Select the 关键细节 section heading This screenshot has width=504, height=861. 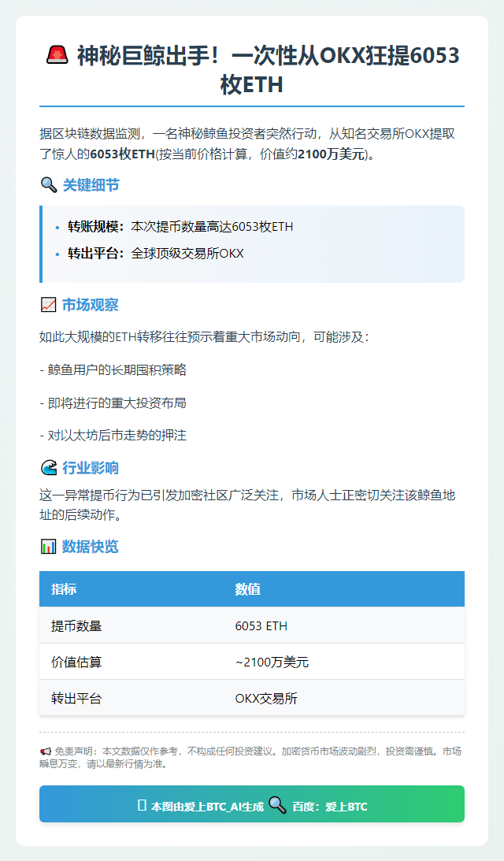[91, 185]
